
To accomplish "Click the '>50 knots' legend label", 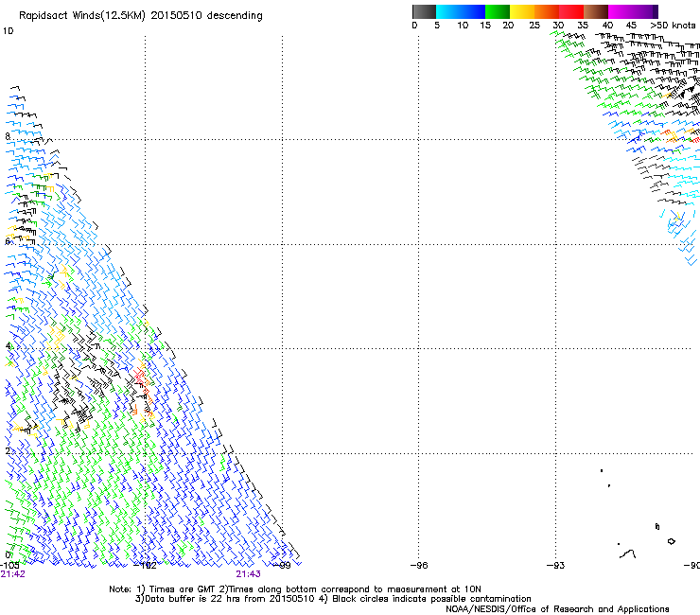I will 673,26.
